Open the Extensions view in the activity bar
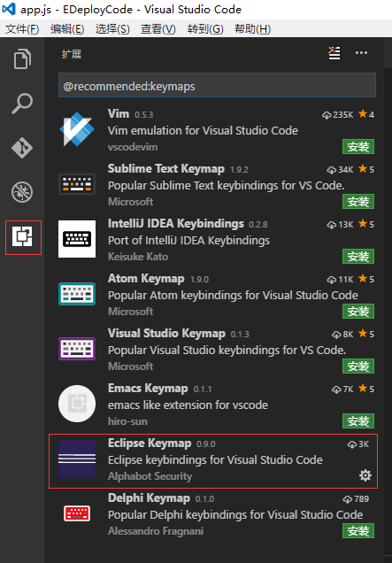Image resolution: width=392 pixels, height=563 pixels. (23, 237)
